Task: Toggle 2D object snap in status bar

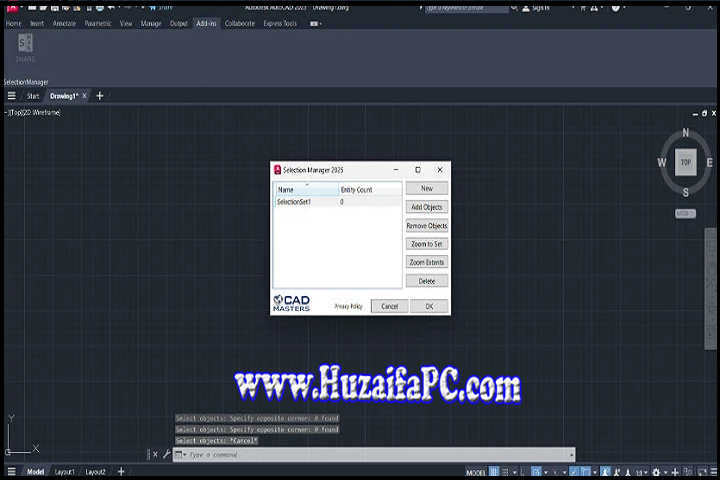Action: pos(585,472)
